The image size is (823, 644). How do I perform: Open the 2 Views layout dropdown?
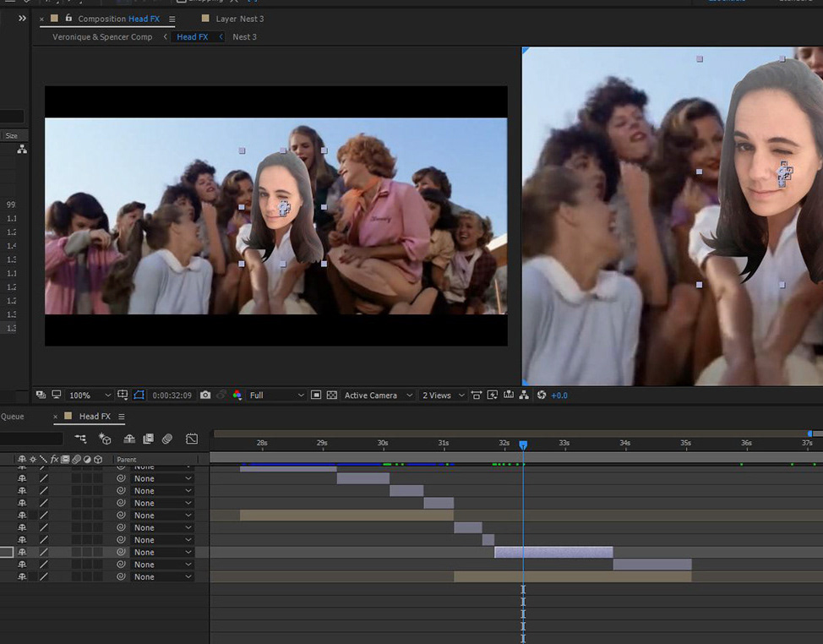tap(443, 396)
